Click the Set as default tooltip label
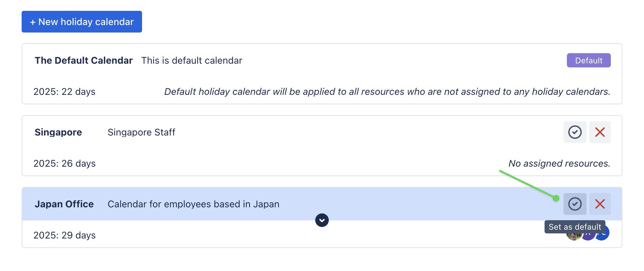This screenshot has height=271, width=644. coord(575,227)
